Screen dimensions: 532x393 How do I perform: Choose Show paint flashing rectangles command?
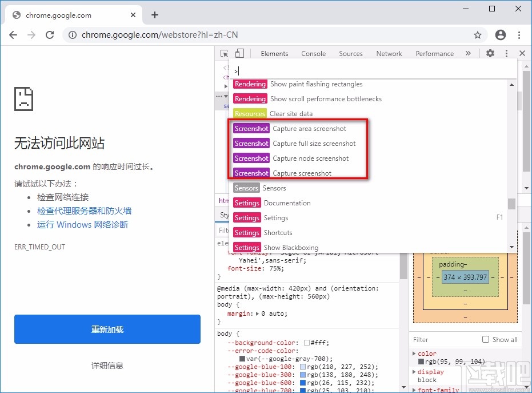(369, 84)
